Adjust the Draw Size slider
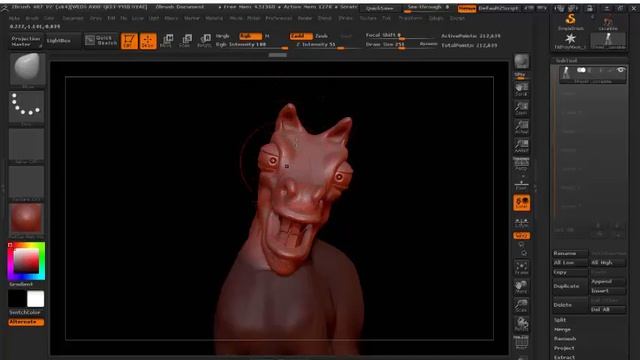 (x=391, y=44)
